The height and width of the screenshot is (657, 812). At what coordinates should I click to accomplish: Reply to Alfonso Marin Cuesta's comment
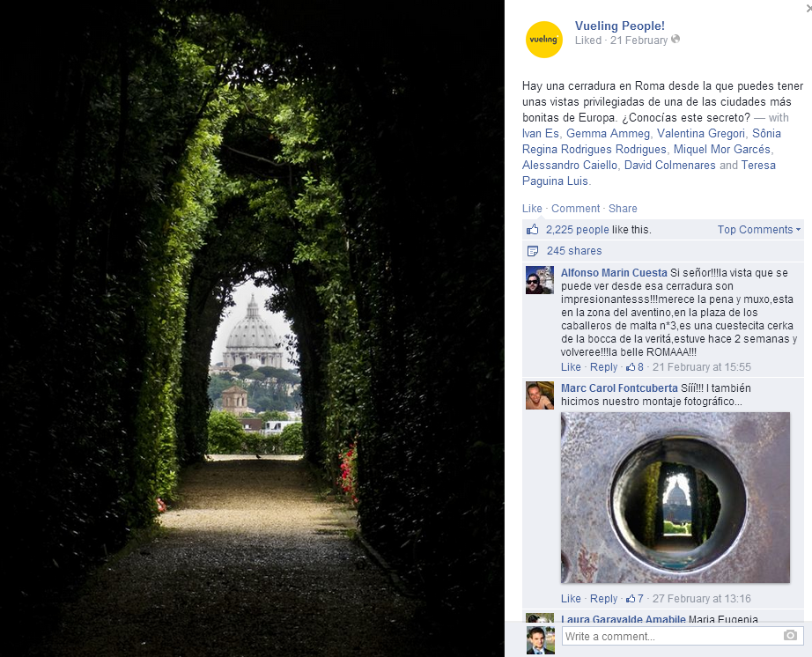[x=603, y=367]
